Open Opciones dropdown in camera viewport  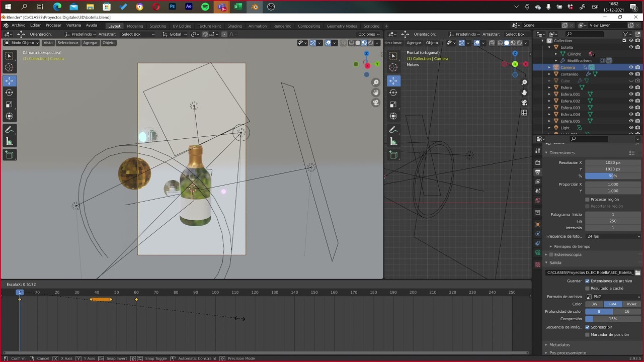tap(369, 34)
